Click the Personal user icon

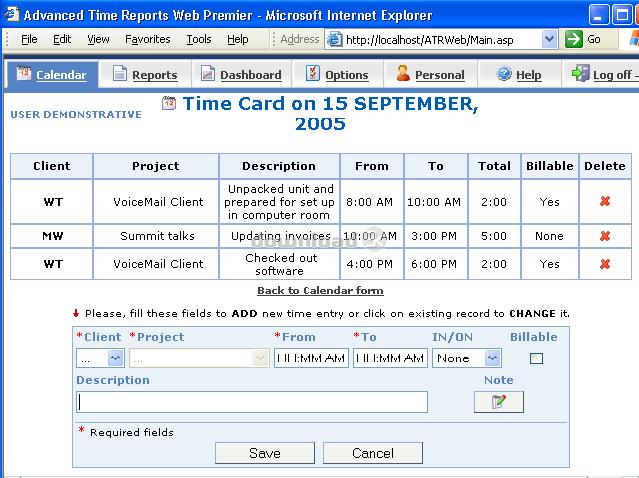click(x=403, y=73)
